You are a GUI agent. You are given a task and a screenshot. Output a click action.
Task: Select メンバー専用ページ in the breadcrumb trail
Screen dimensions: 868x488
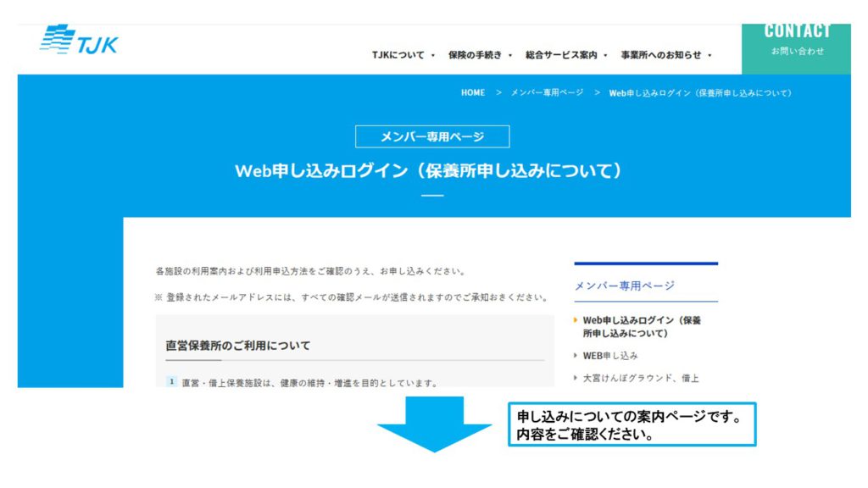[x=547, y=92]
